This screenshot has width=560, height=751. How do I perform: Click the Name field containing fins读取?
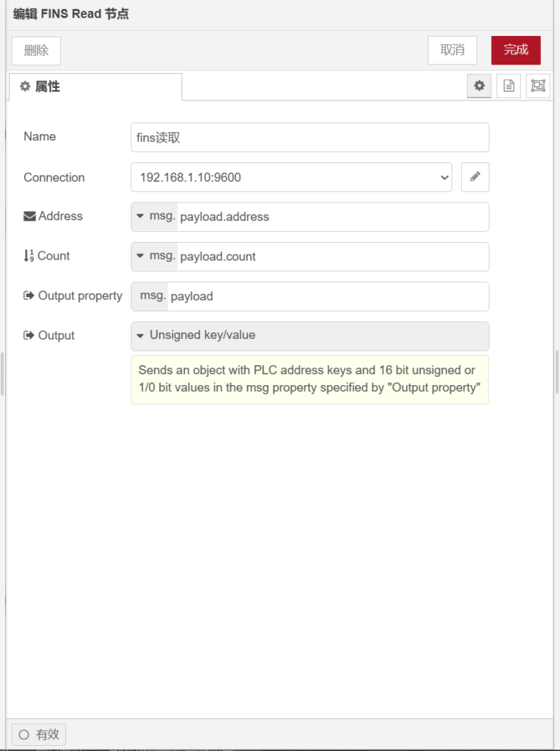[x=309, y=137]
